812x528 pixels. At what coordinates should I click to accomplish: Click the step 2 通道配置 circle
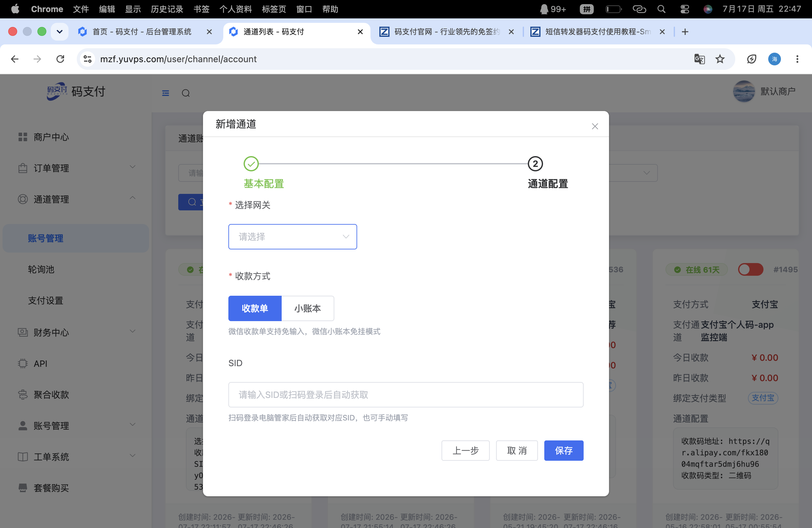click(x=535, y=164)
